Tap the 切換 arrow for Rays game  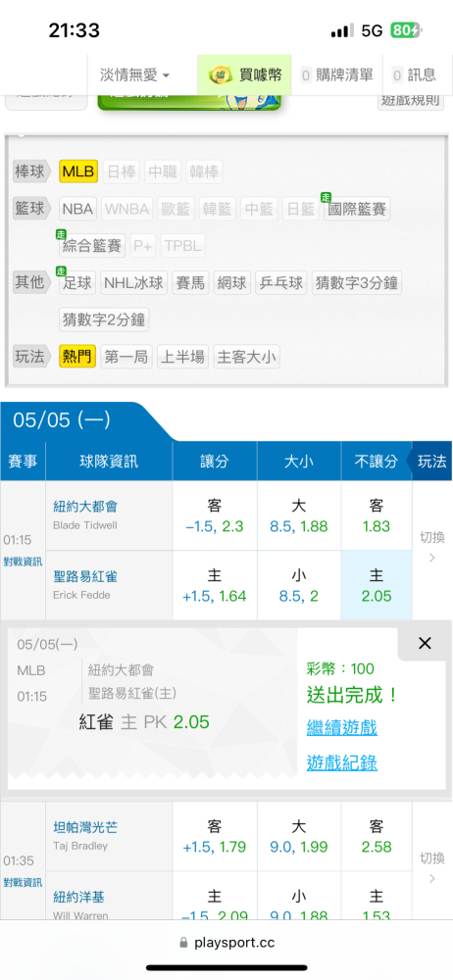click(431, 879)
